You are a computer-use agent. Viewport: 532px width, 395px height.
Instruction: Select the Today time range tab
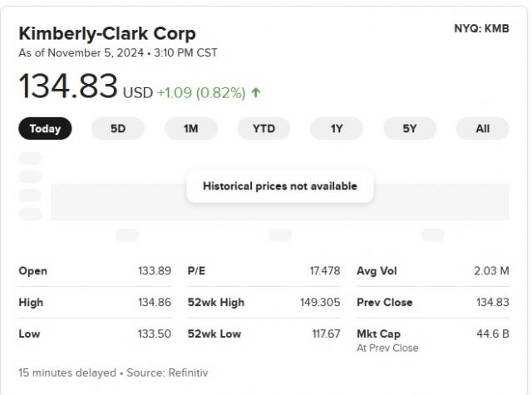[x=46, y=129]
